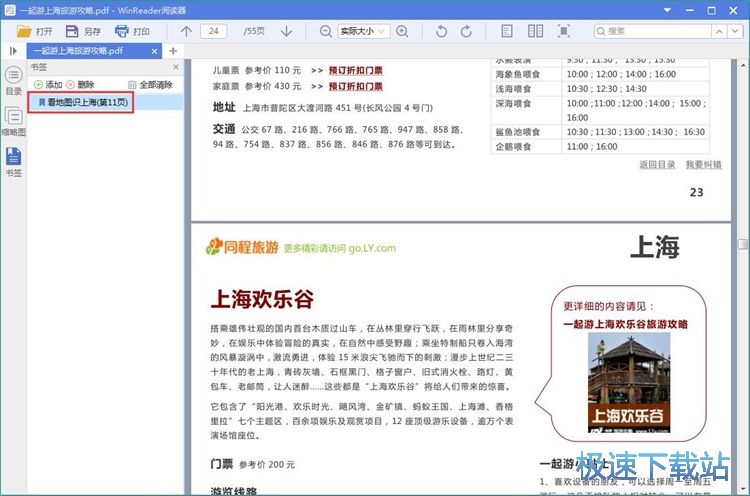Open the 书签 bookmarks sidebar panel

pos(13,162)
